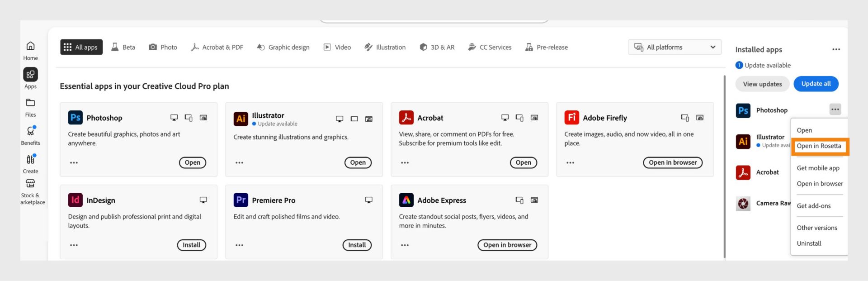Open Files in the sidebar

[30, 108]
